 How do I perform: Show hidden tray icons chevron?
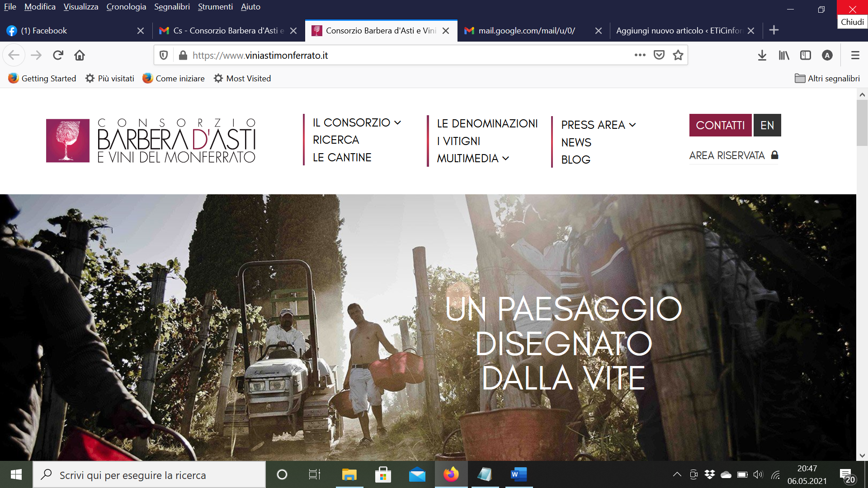tap(677, 474)
